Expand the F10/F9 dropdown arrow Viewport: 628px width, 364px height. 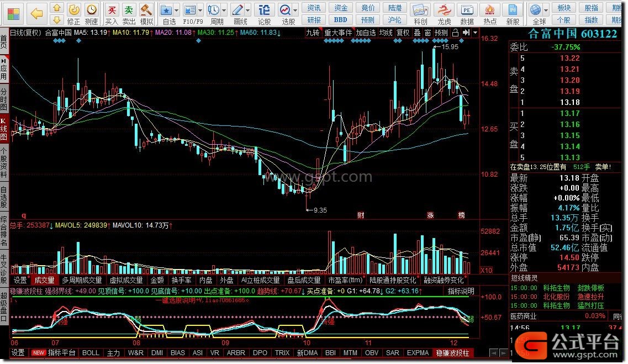pyautogui.click(x=200, y=10)
